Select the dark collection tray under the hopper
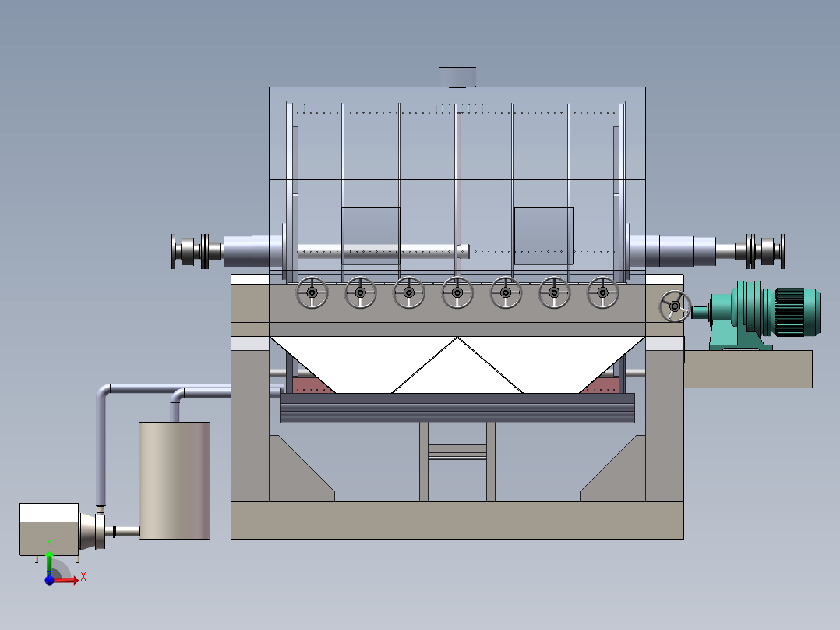The width and height of the screenshot is (840, 630). [x=457, y=408]
